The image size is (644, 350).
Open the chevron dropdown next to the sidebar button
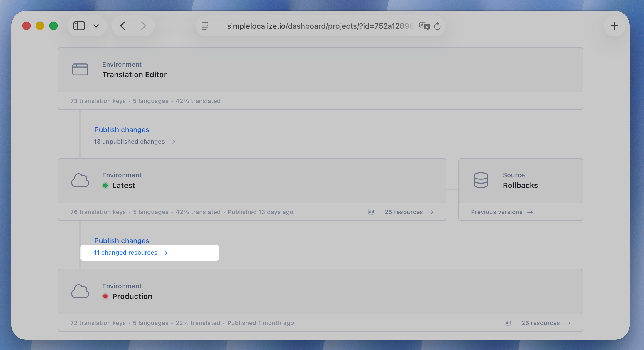point(96,26)
